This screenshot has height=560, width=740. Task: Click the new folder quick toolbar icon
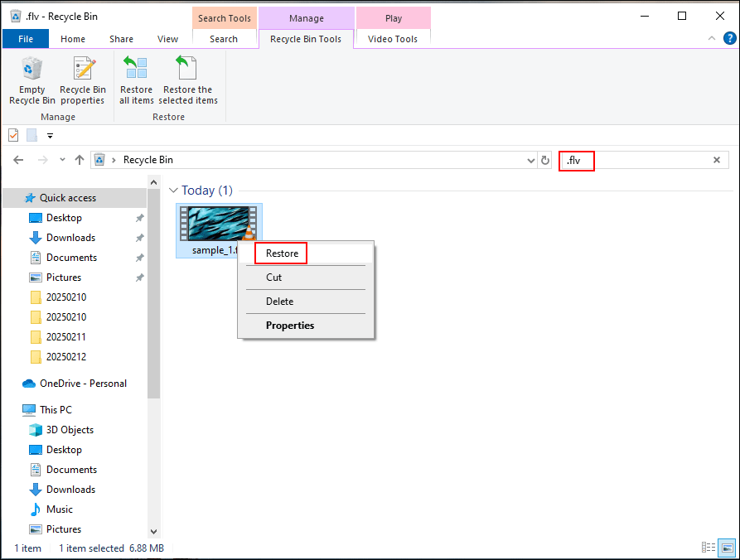tap(31, 135)
